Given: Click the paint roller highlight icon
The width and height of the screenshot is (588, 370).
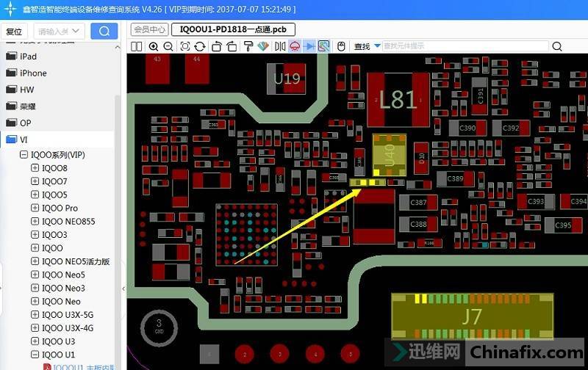Looking at the screenshot, I should click(248, 46).
